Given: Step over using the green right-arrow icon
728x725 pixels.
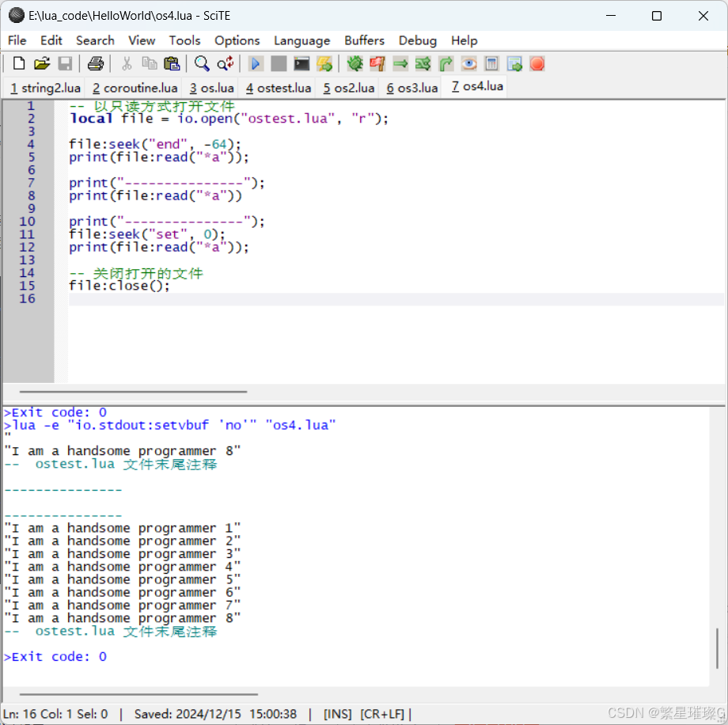Looking at the screenshot, I should click(400, 63).
